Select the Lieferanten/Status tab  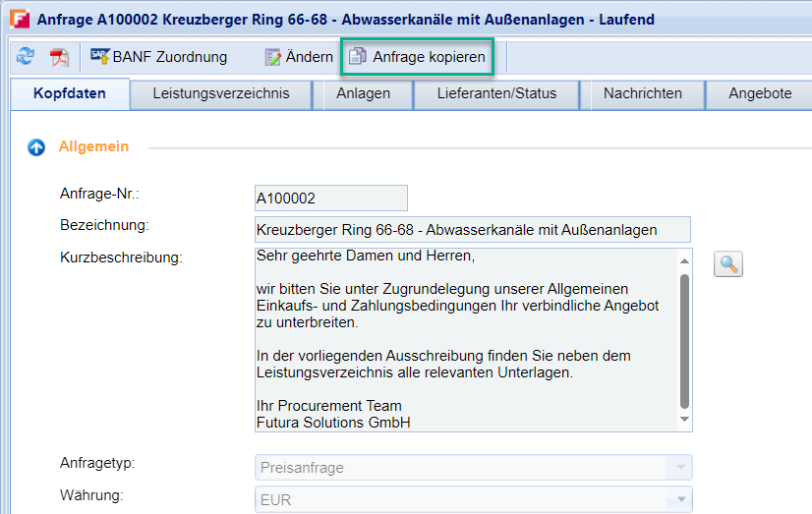[496, 94]
